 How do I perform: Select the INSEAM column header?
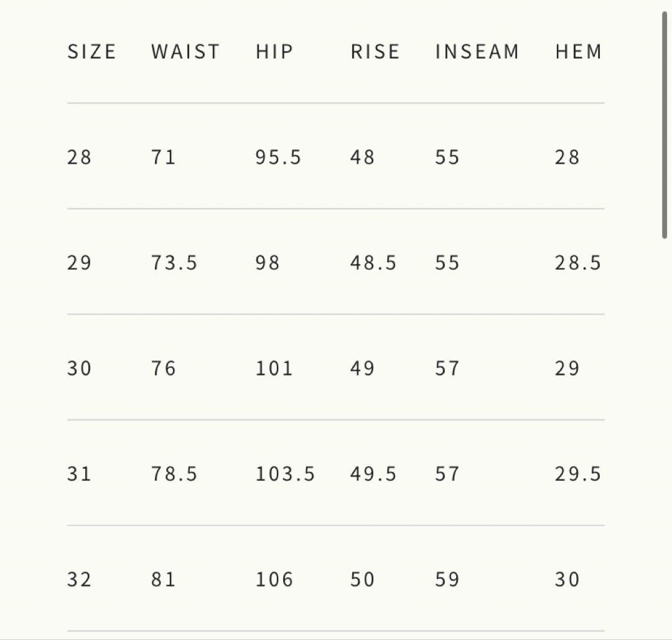pyautogui.click(x=477, y=52)
